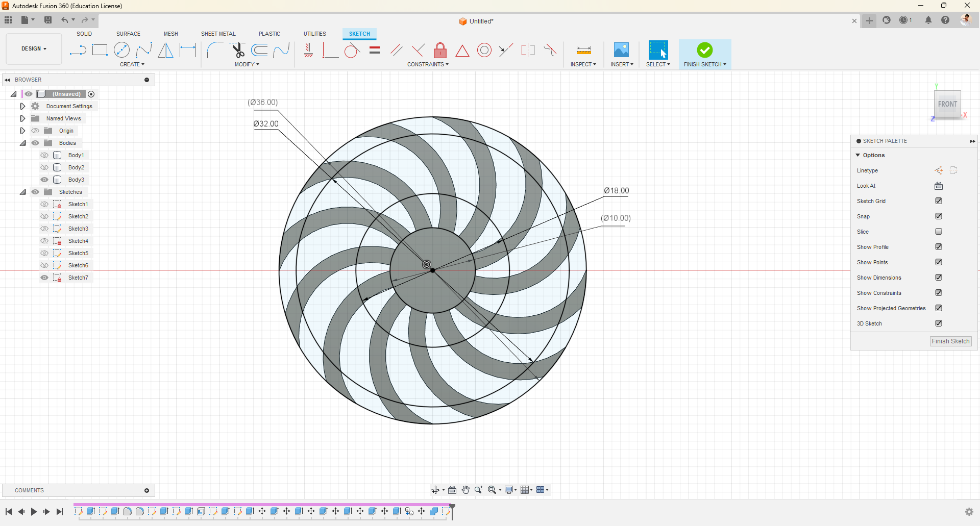Viewport: 980px width, 526px height.
Task: Hide Sketch7 using its eye icon
Action: [44, 278]
